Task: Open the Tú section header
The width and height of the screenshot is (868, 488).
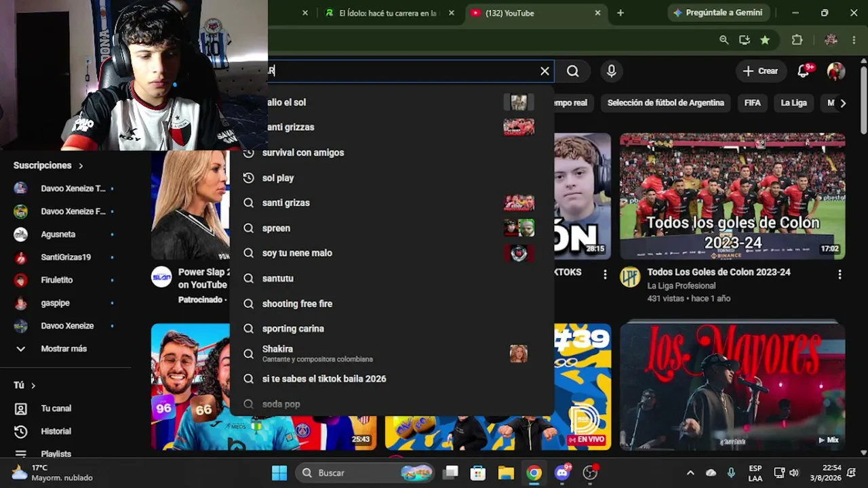Action: pyautogui.click(x=24, y=385)
